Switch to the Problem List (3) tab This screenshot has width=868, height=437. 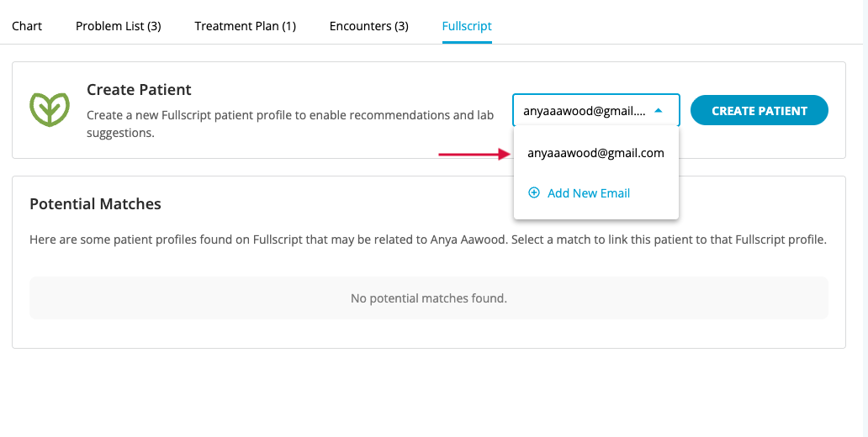[x=118, y=26]
